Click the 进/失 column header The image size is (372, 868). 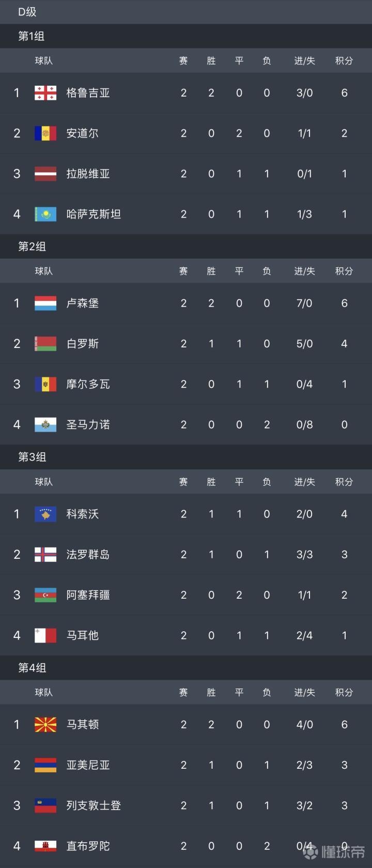[304, 60]
